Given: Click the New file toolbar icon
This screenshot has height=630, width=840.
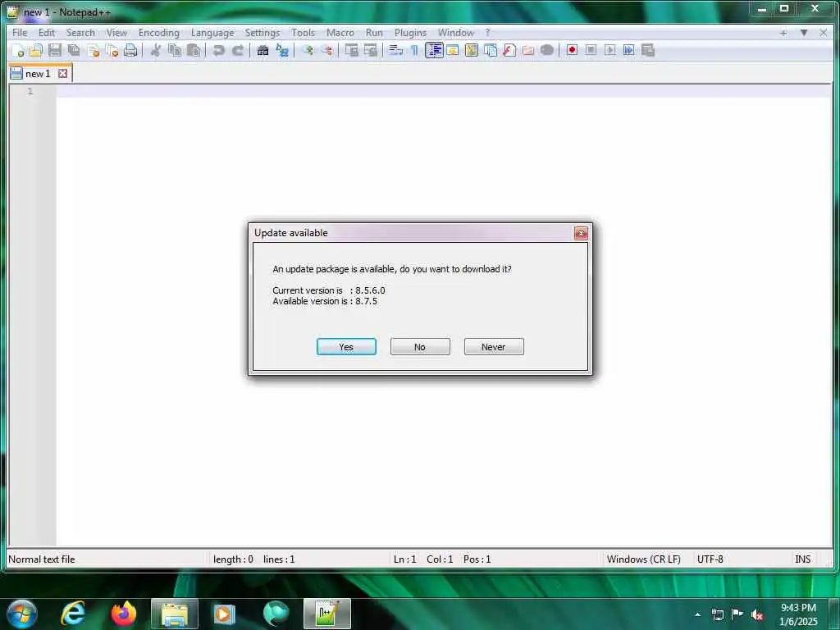Looking at the screenshot, I should point(18,50).
